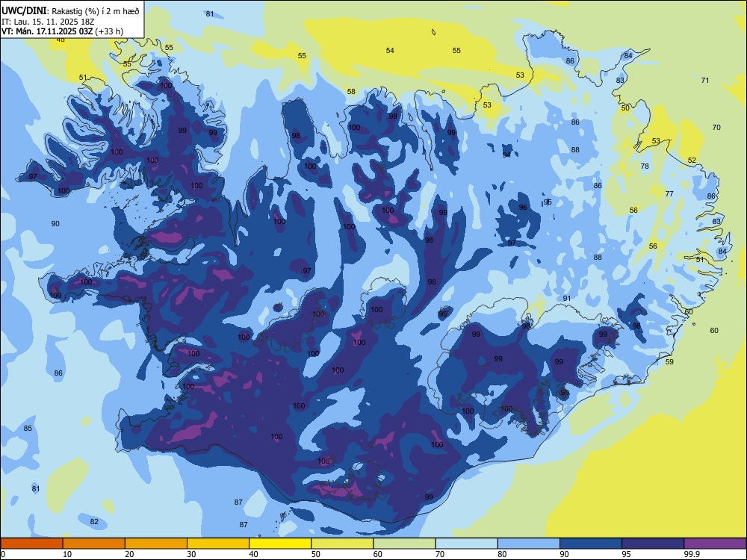Click the map humidity value 58
Screen dimensions: 747x560
(x=351, y=91)
